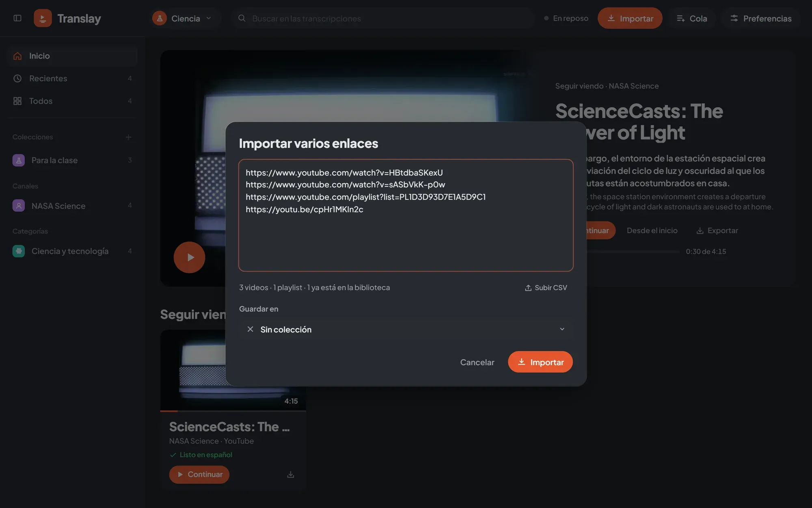Click the Preferencias sliders icon
Screen dimensions: 812x508
coord(734,18)
